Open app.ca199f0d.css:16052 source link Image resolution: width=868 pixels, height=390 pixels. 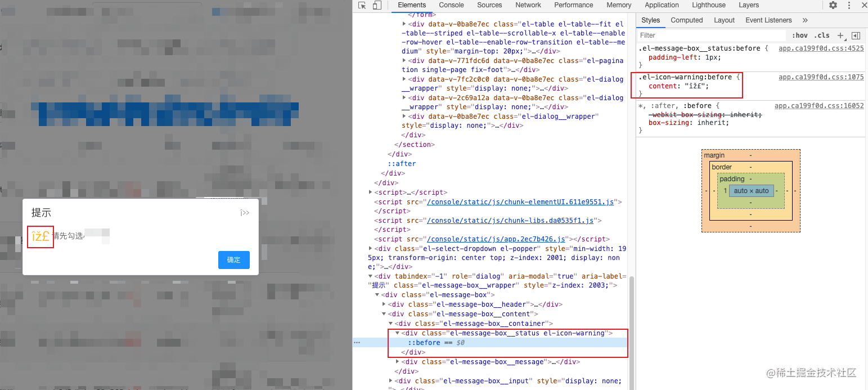coord(819,106)
